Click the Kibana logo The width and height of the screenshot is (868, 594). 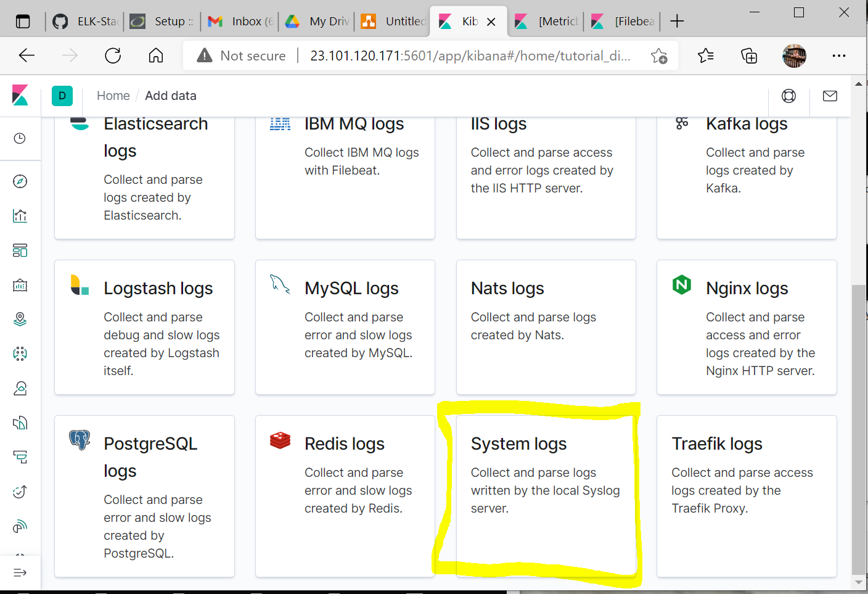point(20,96)
